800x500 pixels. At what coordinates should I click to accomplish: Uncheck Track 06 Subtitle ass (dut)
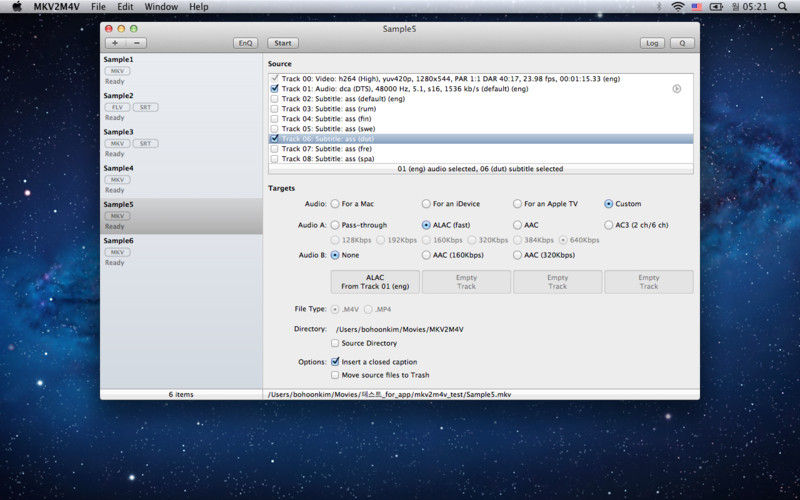click(274, 139)
